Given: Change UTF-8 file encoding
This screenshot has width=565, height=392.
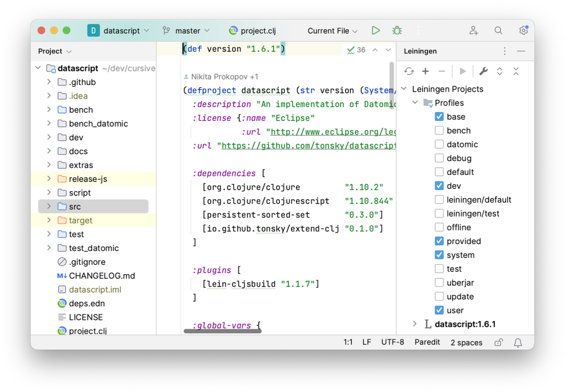Looking at the screenshot, I should pos(392,342).
